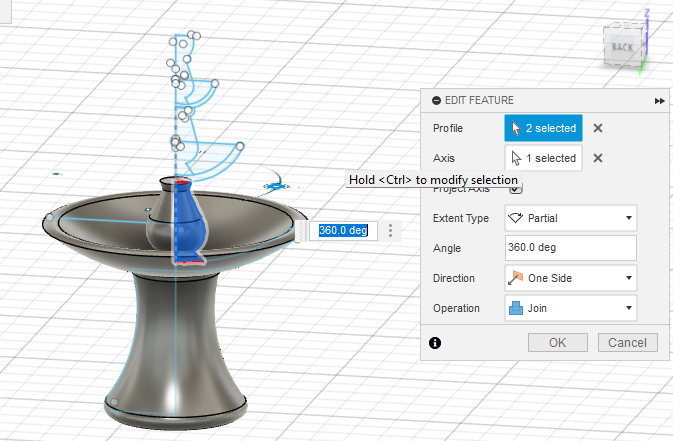Screen dimensions: 673x441
Task: Click the double-arrow expand icon in dialog header
Action: tap(659, 101)
